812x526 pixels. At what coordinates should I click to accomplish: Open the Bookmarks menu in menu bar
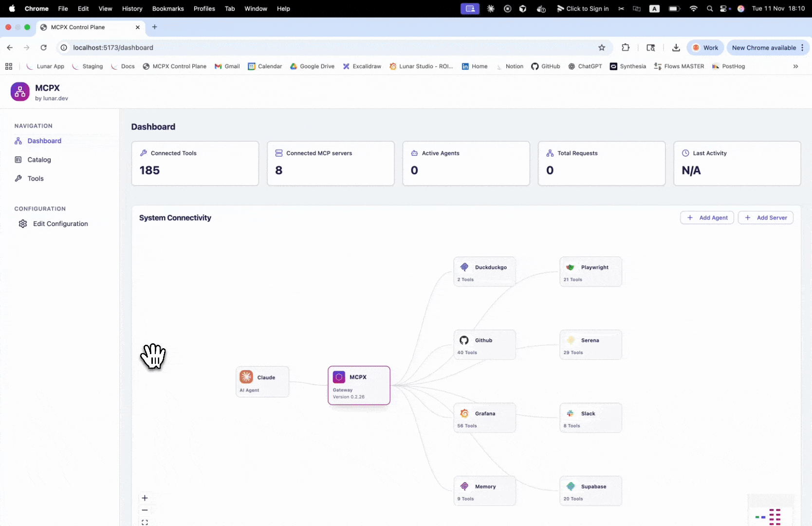tap(168, 9)
